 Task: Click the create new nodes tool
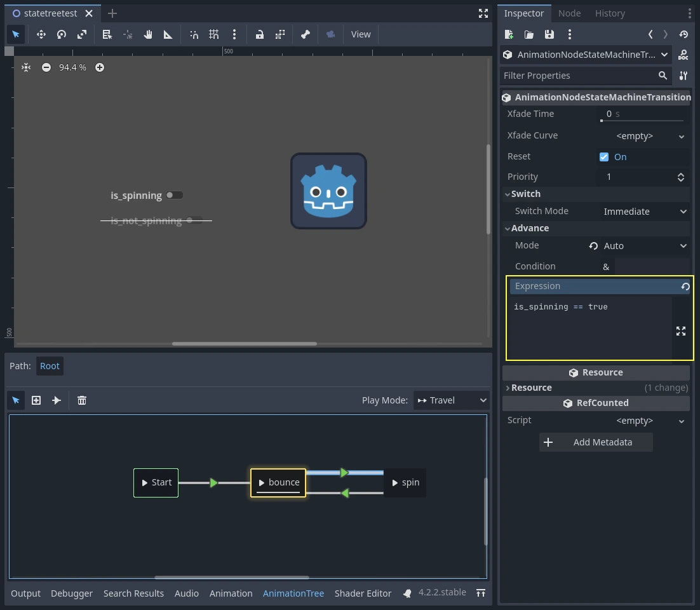click(x=36, y=400)
